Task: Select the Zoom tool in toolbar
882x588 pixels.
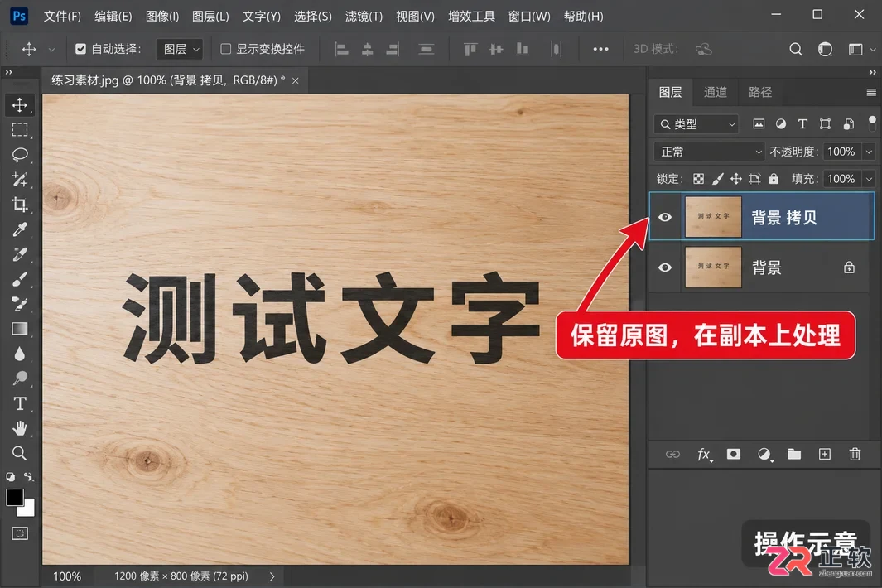Action: coord(20,453)
